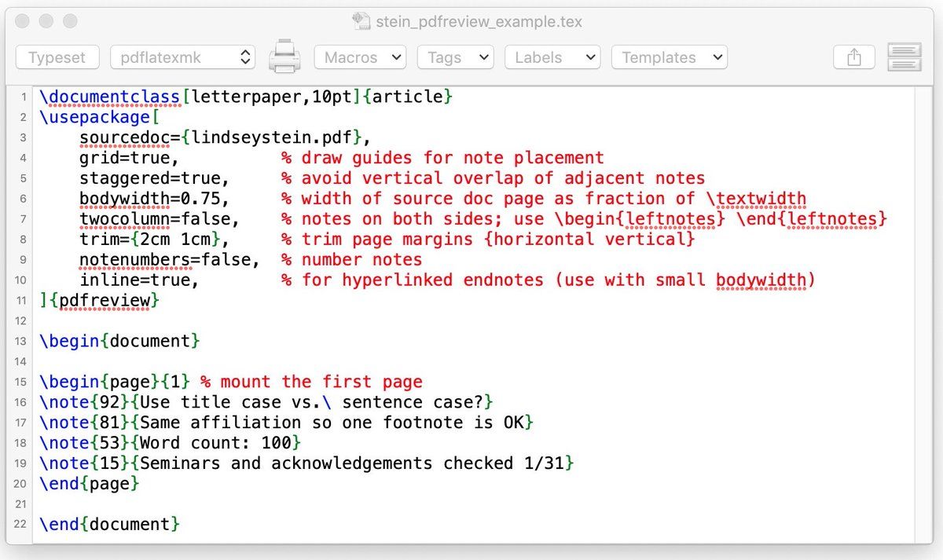
Task: Click the split window icon
Action: [904, 57]
